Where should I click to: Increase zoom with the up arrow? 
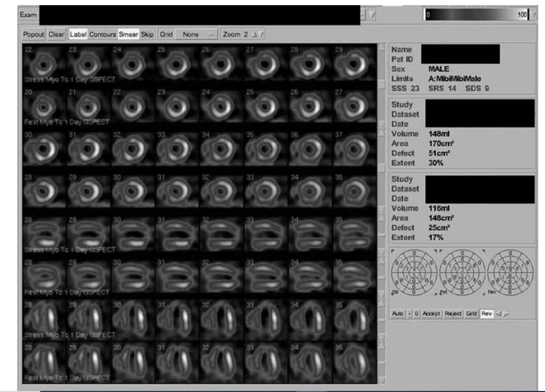pyautogui.click(x=254, y=35)
